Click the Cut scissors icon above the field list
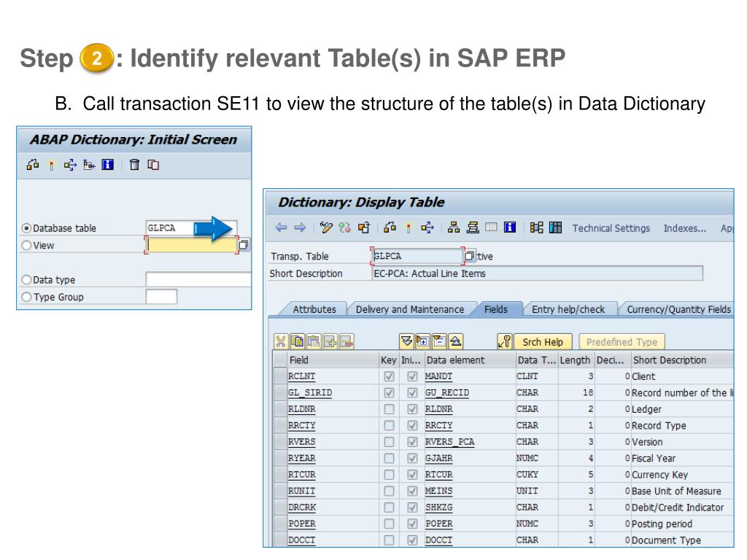Screen dimensions: 747x560 [x=281, y=341]
